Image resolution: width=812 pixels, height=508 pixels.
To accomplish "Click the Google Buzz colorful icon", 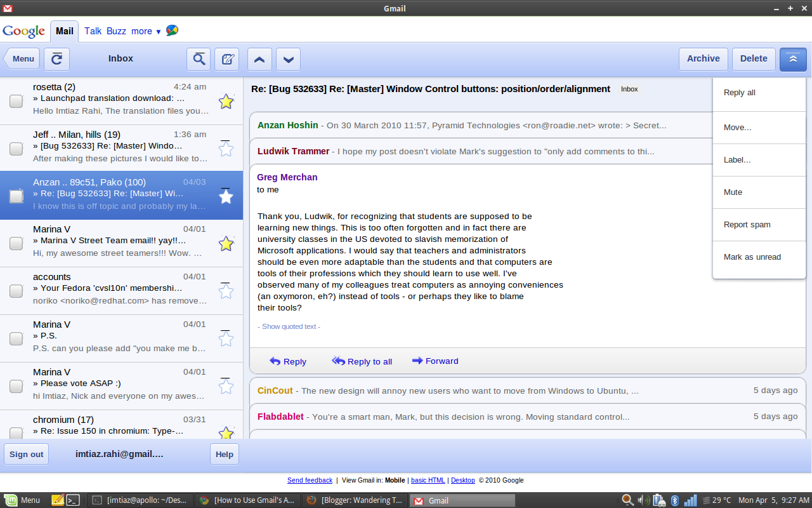I will [x=172, y=30].
